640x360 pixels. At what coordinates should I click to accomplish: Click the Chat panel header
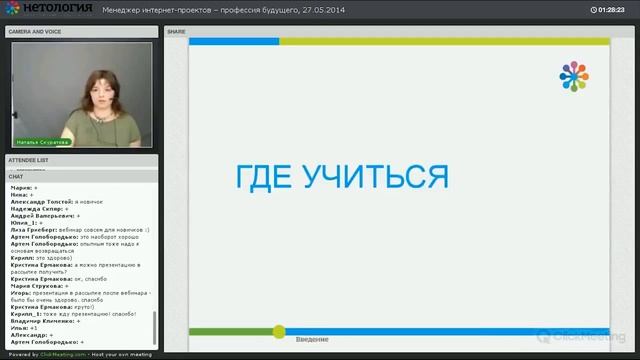click(82, 177)
